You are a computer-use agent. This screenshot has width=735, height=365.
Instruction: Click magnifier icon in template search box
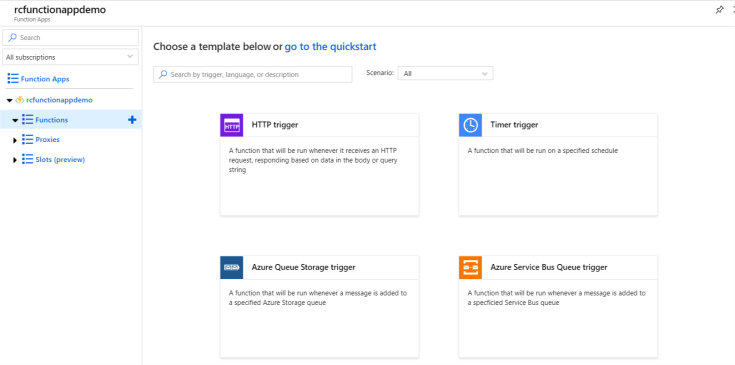163,74
